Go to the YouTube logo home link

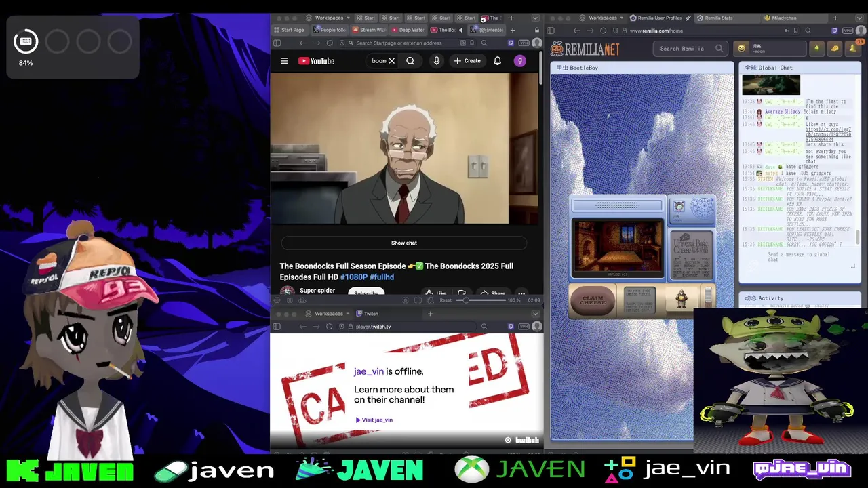(x=317, y=61)
